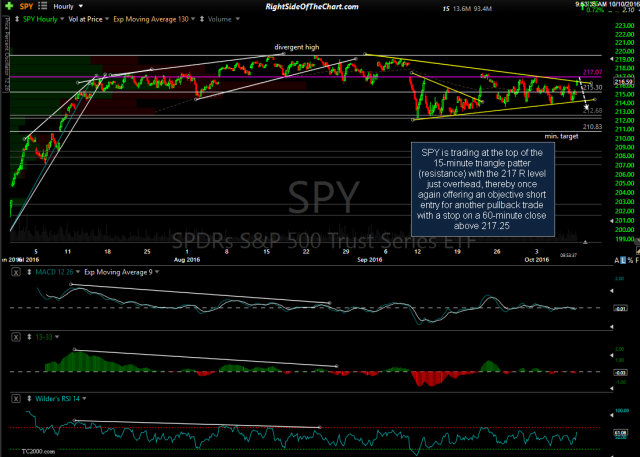The image size is (640, 457).
Task: Click the current price tag on price axis
Action: pyautogui.click(x=624, y=82)
